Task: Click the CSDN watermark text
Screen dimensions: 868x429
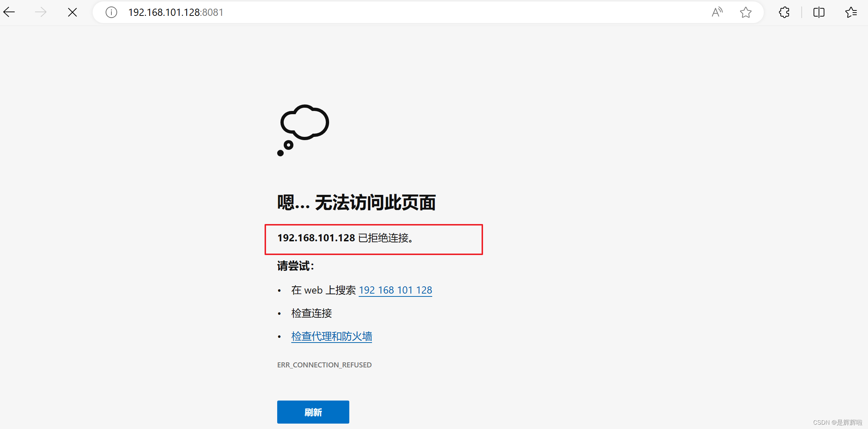Action: (838, 422)
